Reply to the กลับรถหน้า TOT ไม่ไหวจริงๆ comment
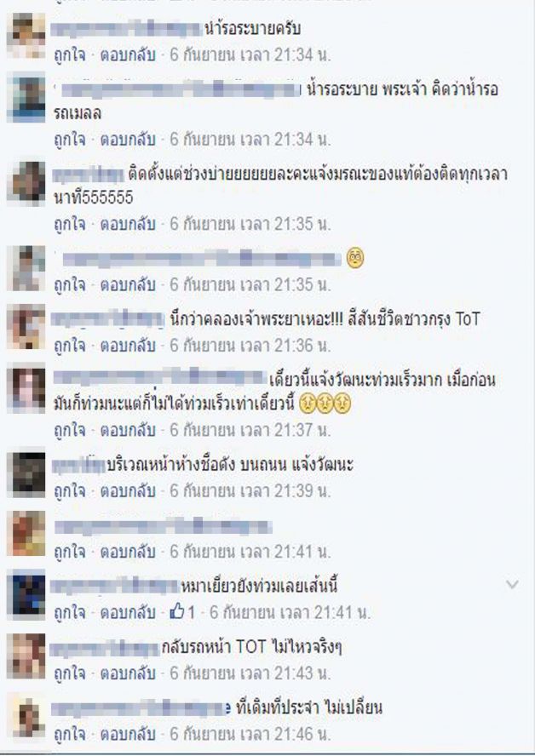 (x=127, y=673)
